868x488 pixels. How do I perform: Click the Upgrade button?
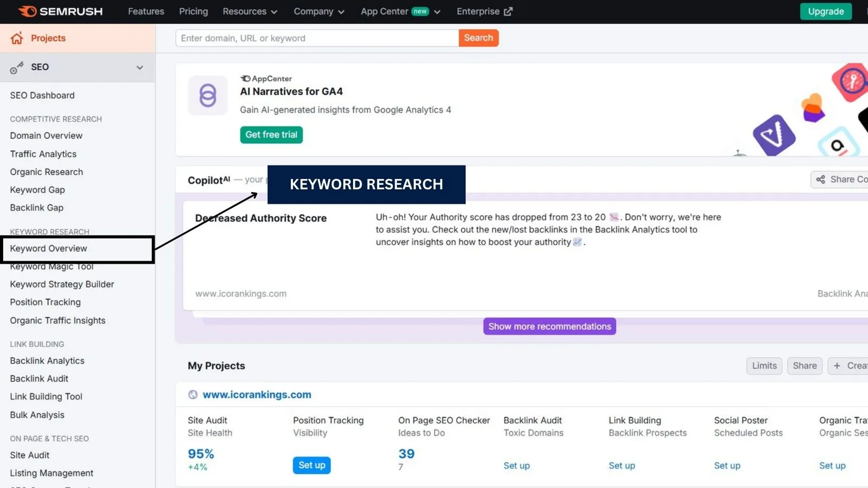(826, 11)
